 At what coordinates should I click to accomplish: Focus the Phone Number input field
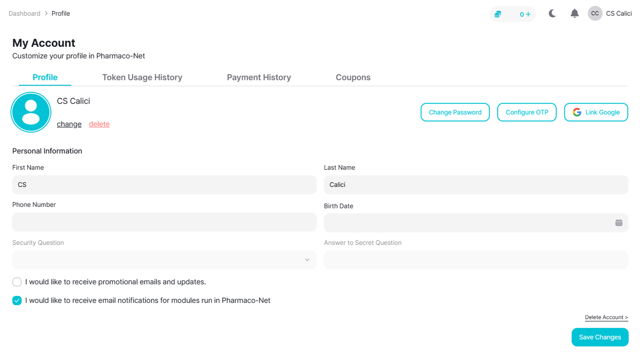coord(164,222)
